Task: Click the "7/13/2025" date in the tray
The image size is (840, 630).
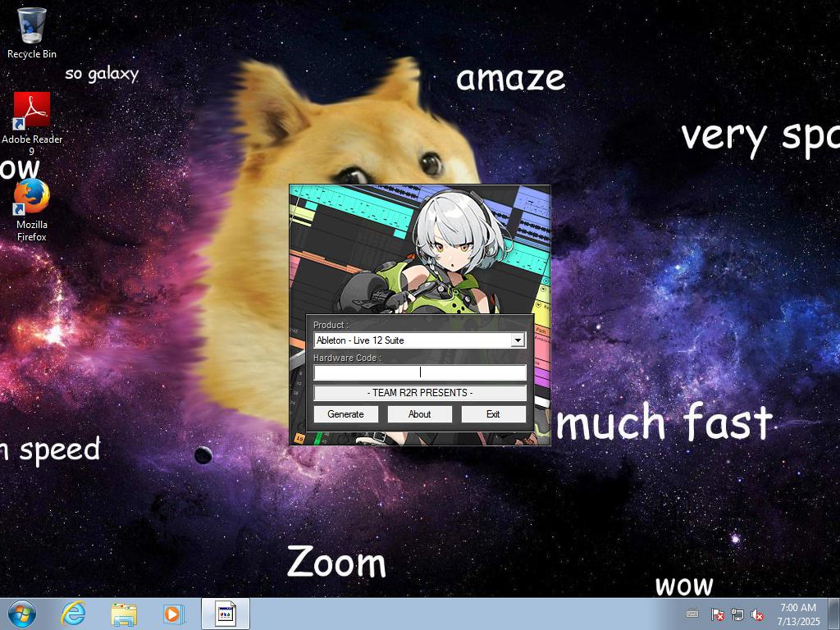Action: click(798, 622)
